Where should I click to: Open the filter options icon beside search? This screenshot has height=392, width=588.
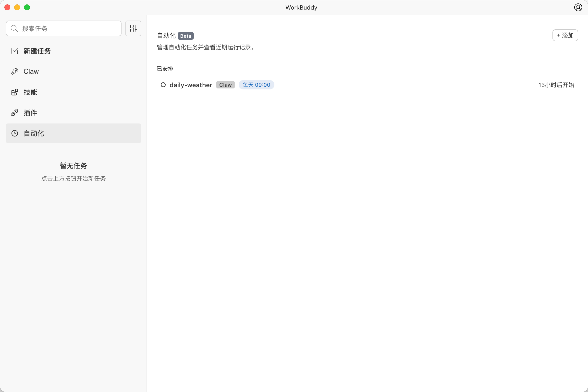133,28
